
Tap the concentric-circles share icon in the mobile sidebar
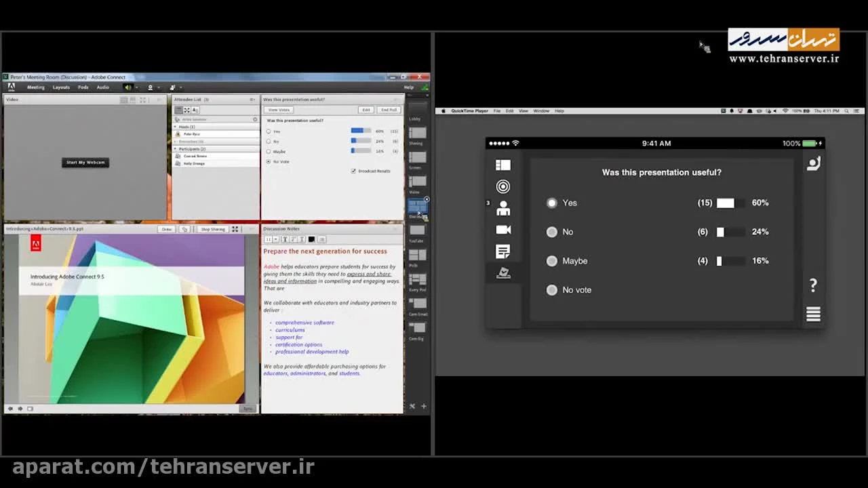click(502, 186)
